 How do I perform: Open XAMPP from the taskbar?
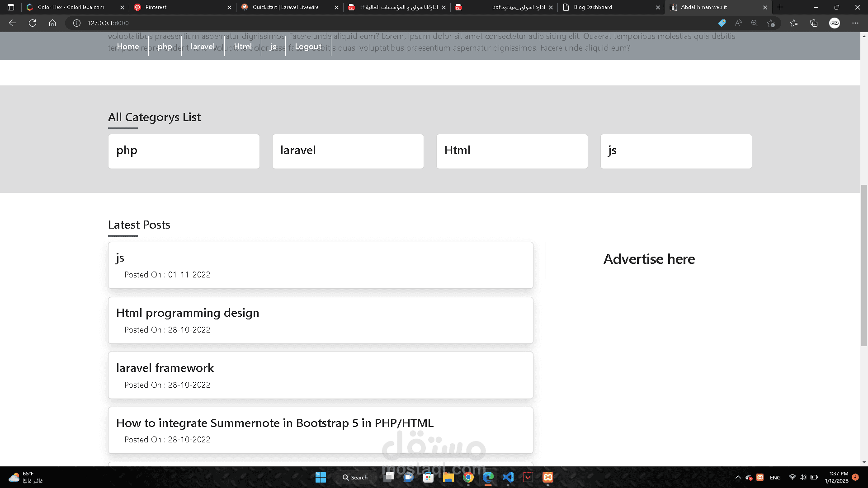pyautogui.click(x=548, y=477)
